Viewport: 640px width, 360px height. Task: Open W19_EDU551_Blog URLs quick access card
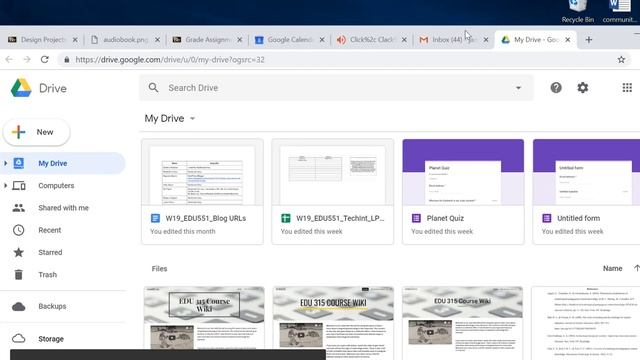pos(202,191)
